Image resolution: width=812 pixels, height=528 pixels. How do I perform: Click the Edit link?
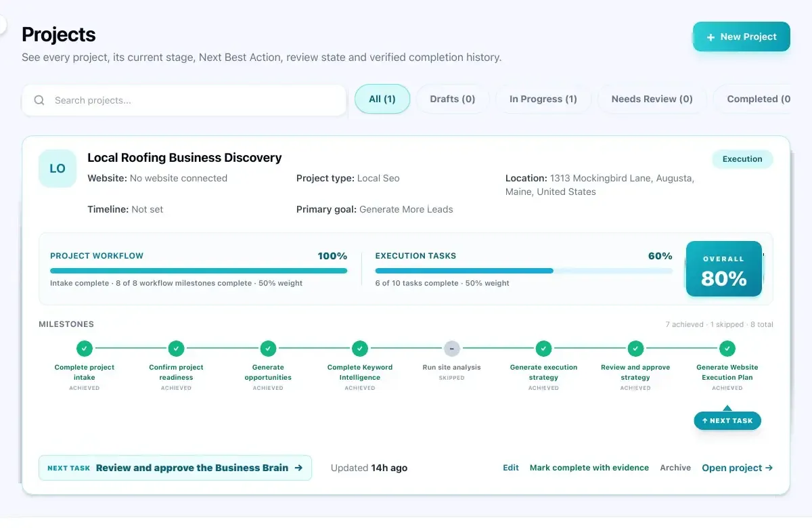[x=511, y=468]
